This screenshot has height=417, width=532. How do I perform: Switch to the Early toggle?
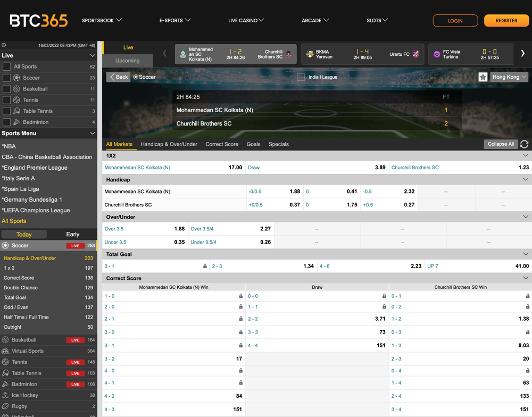72,235
